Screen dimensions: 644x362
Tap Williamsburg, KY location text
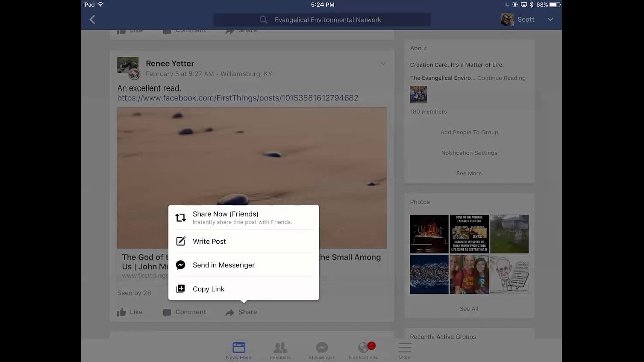pos(247,74)
